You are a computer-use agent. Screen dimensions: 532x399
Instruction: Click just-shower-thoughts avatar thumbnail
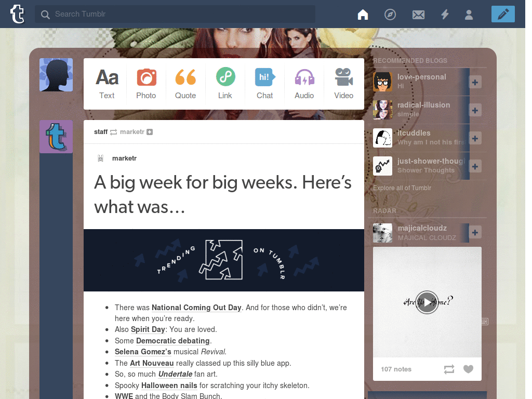point(382,166)
